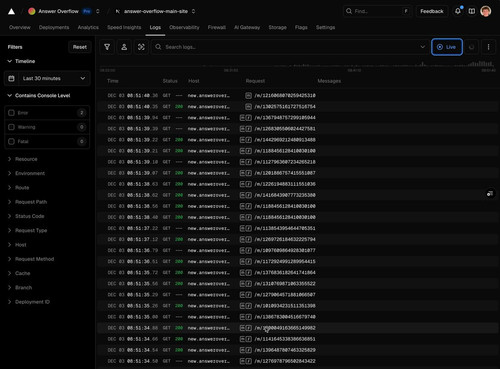Viewport: 500px width, 369px height.
Task: Expand the Cache filter
Action: [19, 273]
